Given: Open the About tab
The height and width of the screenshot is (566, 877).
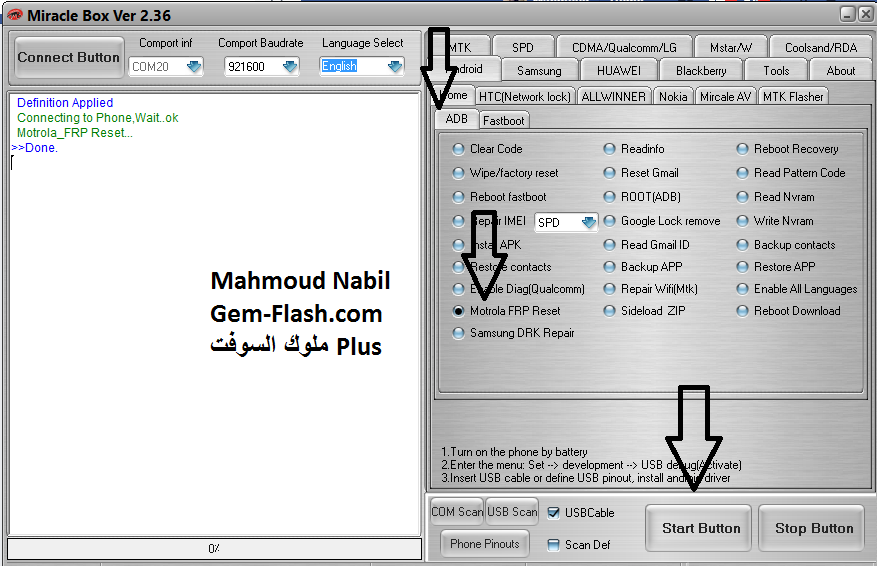Looking at the screenshot, I should click(x=841, y=70).
